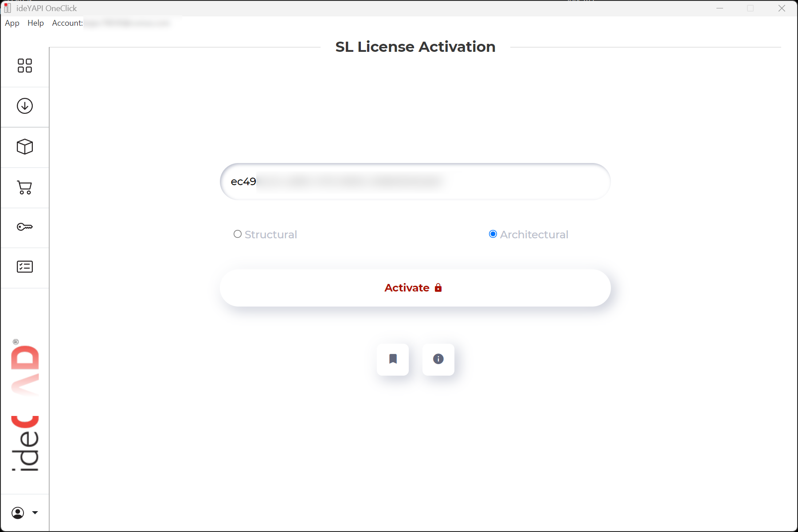This screenshot has height=532, width=798.
Task: Click the license key input field
Action: [415, 182]
